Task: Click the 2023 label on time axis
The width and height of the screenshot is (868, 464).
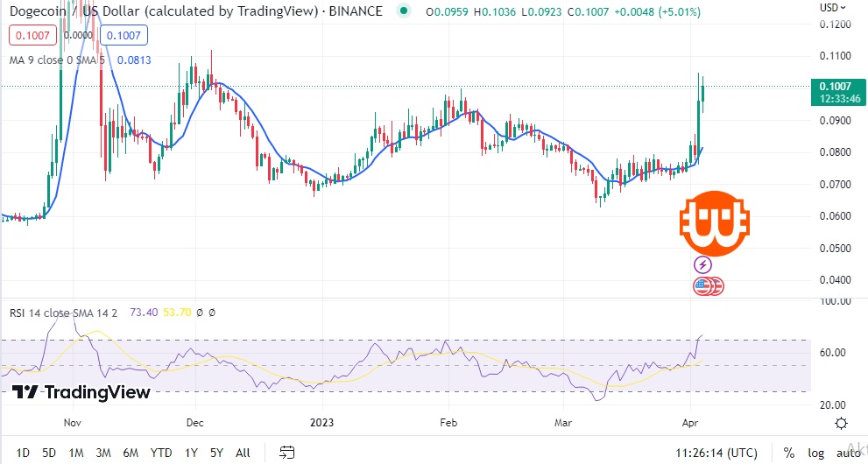Action: (321, 423)
